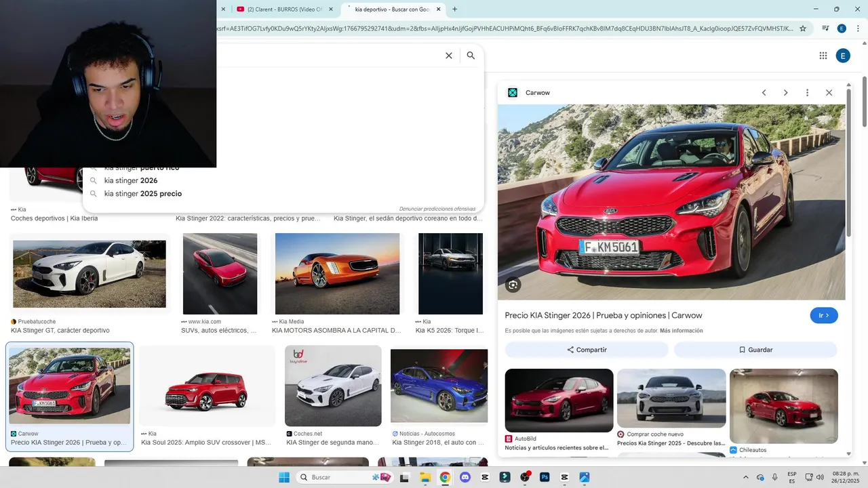
Task: Click the microphone tray icon
Action: point(775,477)
